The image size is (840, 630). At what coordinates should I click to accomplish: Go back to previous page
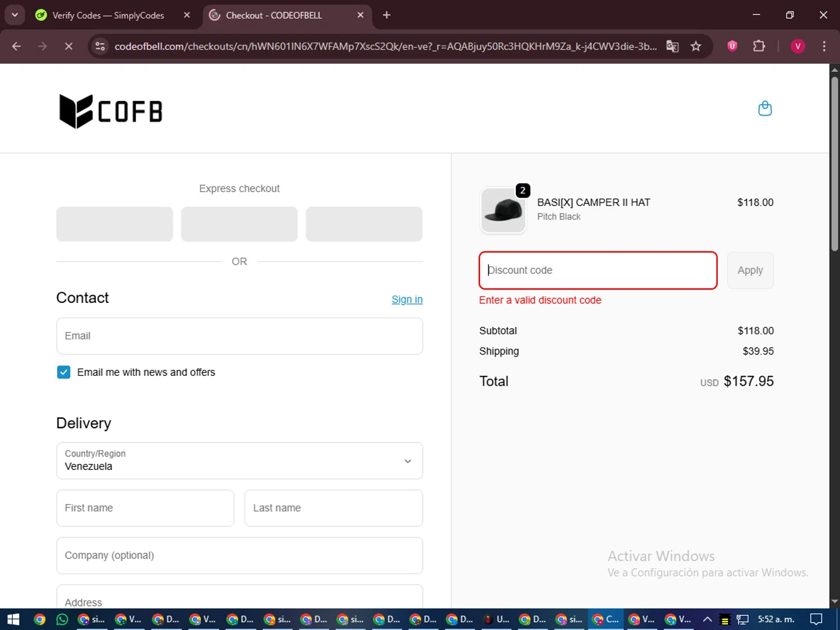[x=16, y=46]
